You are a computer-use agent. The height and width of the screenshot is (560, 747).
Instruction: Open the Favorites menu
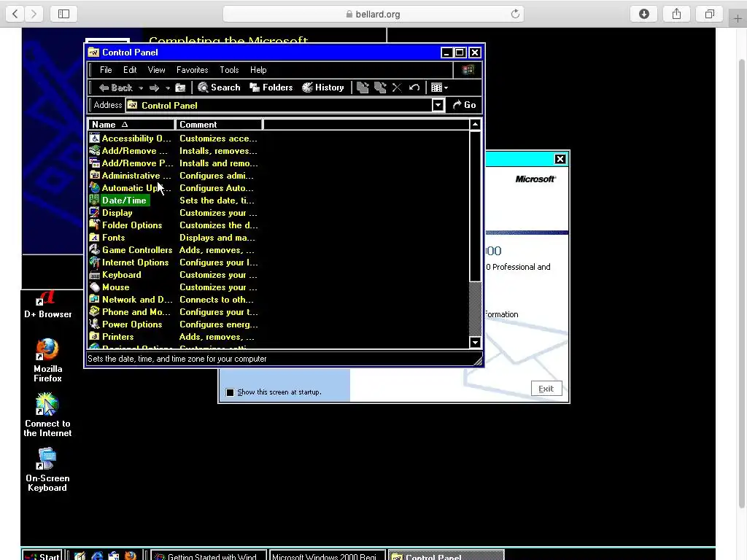(x=193, y=70)
